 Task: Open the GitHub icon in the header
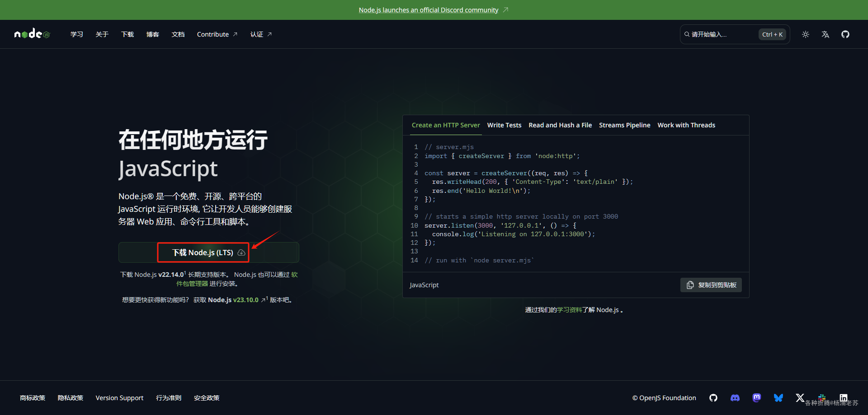click(845, 34)
